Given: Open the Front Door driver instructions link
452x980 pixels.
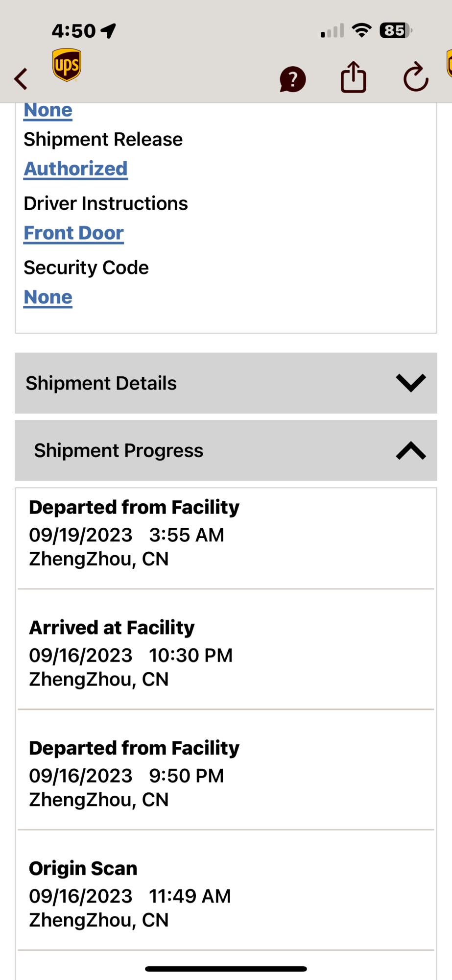Looking at the screenshot, I should [74, 233].
